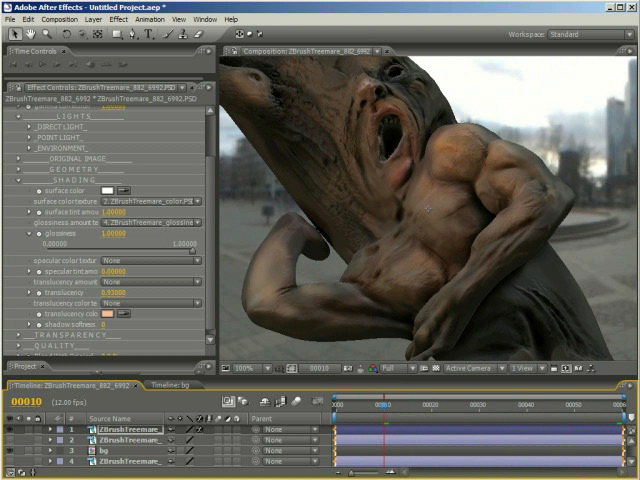Click the surface color eyedropper button
Image resolution: width=640 pixels, height=480 pixels.
click(x=124, y=191)
